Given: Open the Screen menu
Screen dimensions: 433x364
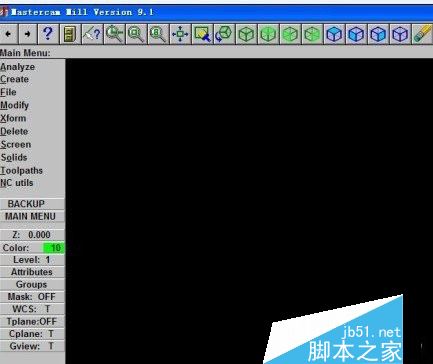Looking at the screenshot, I should (16, 144).
